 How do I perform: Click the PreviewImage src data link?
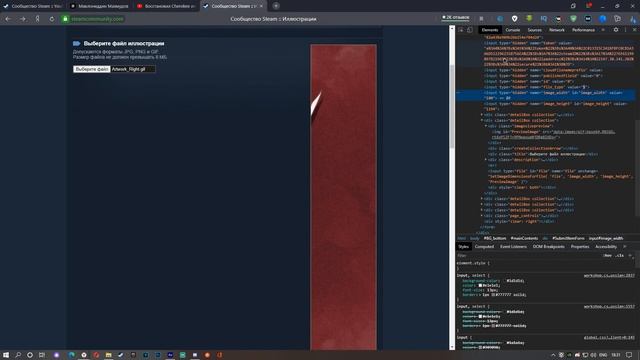pos(553,134)
